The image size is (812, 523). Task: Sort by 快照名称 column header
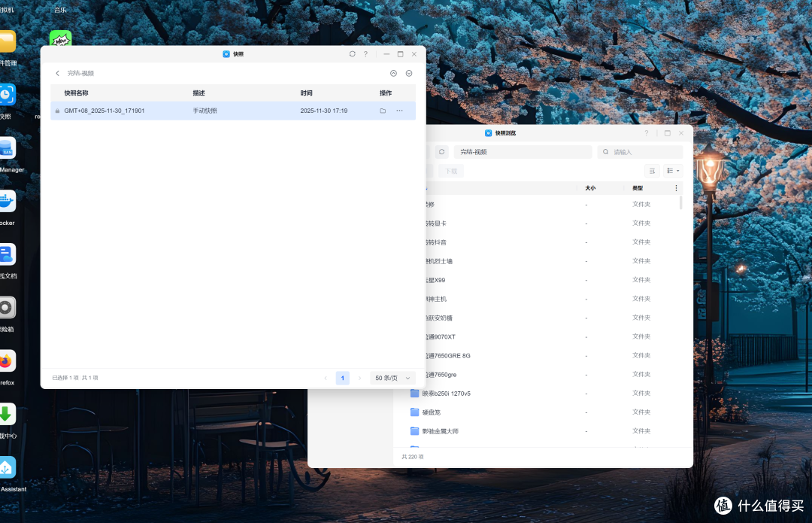(x=76, y=93)
